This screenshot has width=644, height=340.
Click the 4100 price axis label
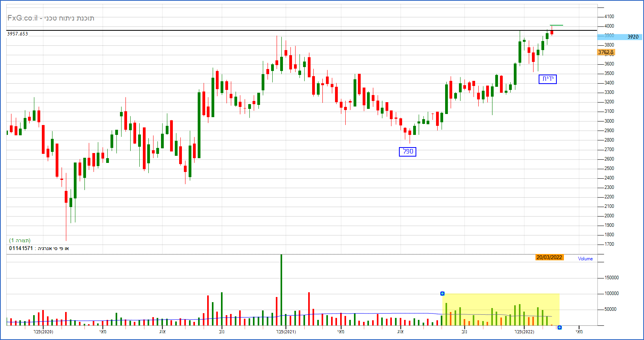click(x=609, y=17)
